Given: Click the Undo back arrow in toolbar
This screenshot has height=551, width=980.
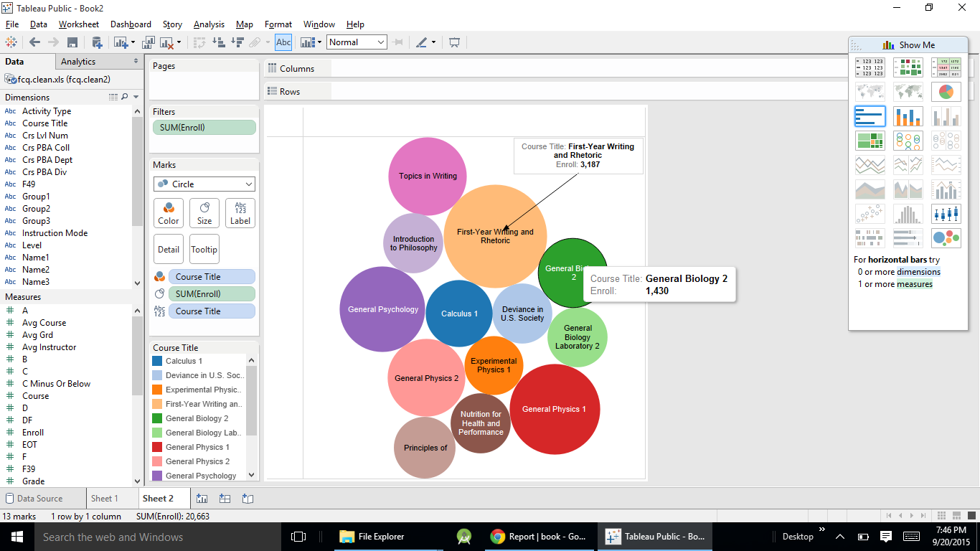Looking at the screenshot, I should pos(34,42).
